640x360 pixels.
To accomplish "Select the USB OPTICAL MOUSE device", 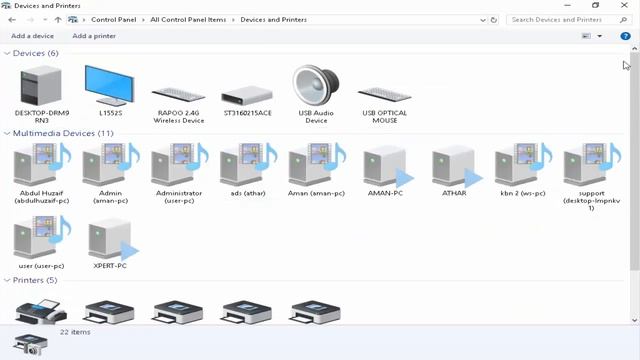I will [384, 95].
